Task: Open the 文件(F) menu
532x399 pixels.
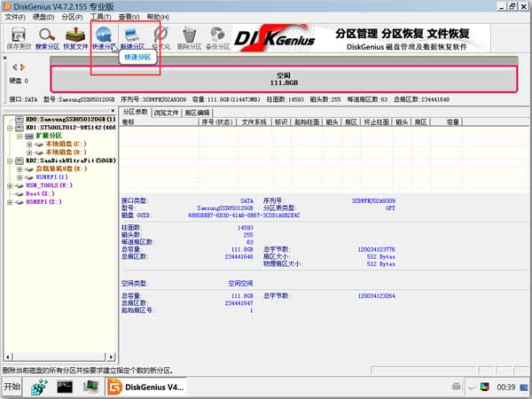Action: pos(15,17)
